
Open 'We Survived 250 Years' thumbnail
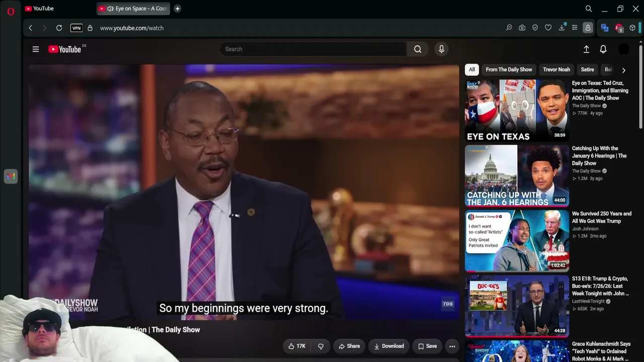pyautogui.click(x=517, y=241)
